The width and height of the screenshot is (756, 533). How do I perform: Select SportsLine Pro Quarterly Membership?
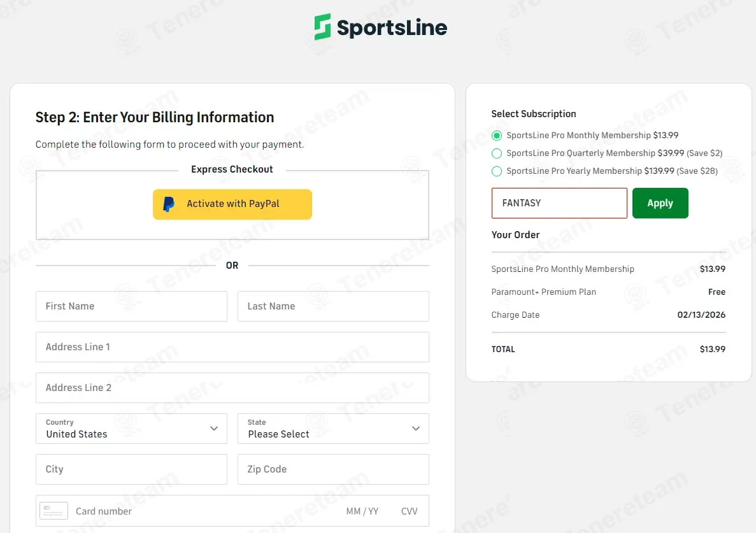(497, 153)
